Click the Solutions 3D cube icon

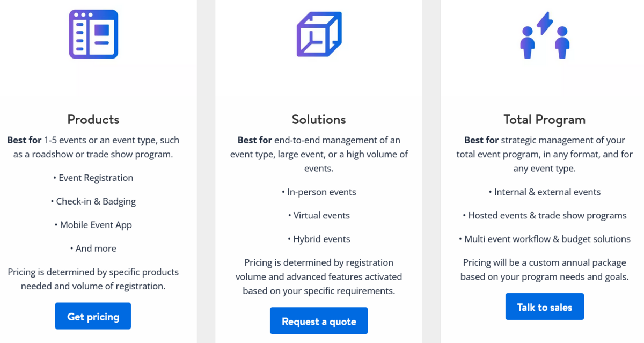coord(319,34)
